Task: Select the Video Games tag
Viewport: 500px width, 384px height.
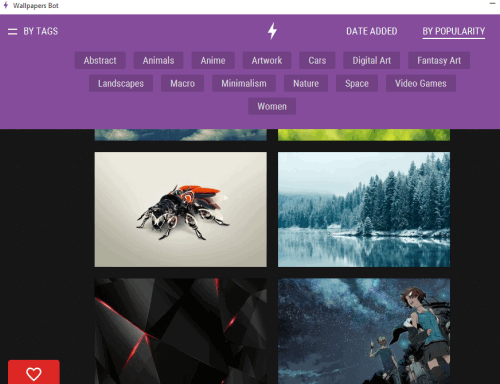Action: point(421,83)
